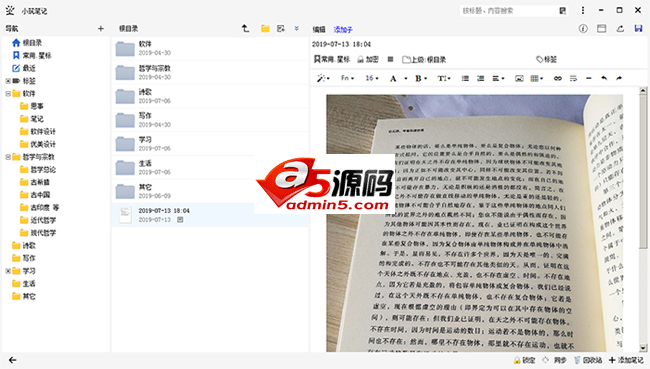Select the note 2019-07-13 18:04 in the list
Image resolution: width=650 pixels, height=369 pixels.
click(x=210, y=215)
